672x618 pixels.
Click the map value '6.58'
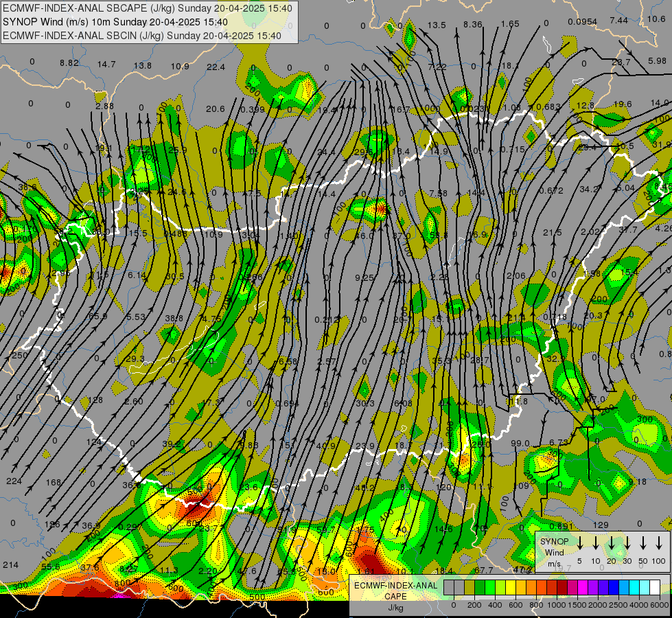click(x=288, y=362)
